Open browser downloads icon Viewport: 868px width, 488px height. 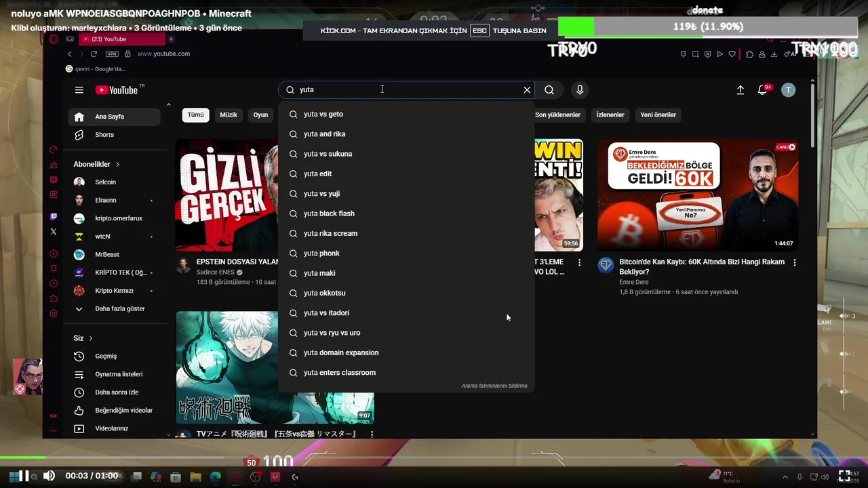pos(775,54)
